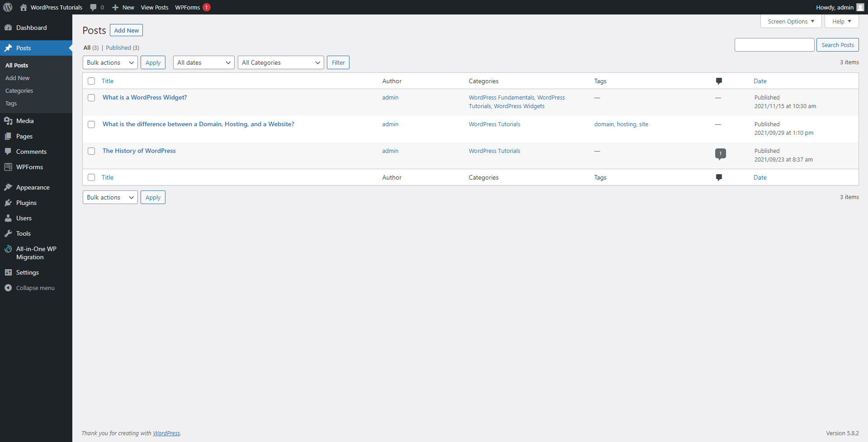This screenshot has width=868, height=442.
Task: Click the admin avatar icon in top bar
Action: point(860,7)
